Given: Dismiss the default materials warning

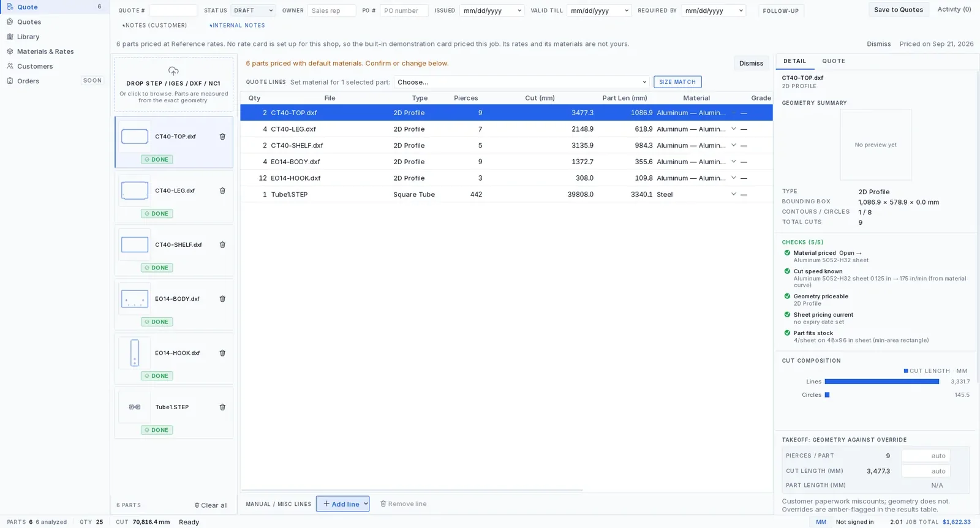Looking at the screenshot, I should point(751,63).
